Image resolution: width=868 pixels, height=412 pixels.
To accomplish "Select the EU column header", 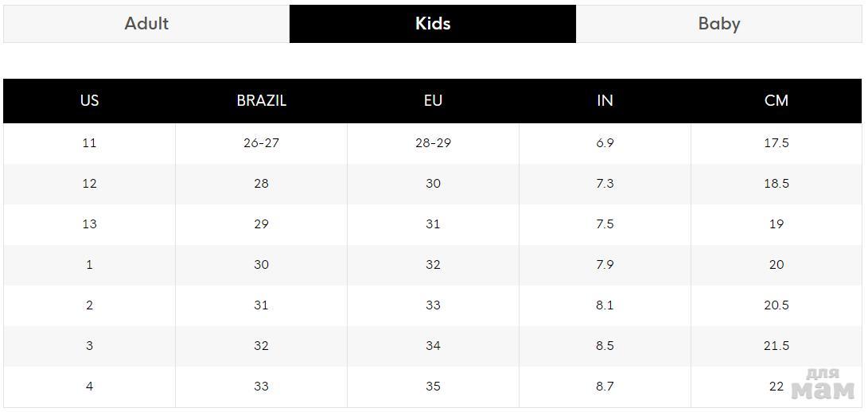I will pyautogui.click(x=433, y=101).
